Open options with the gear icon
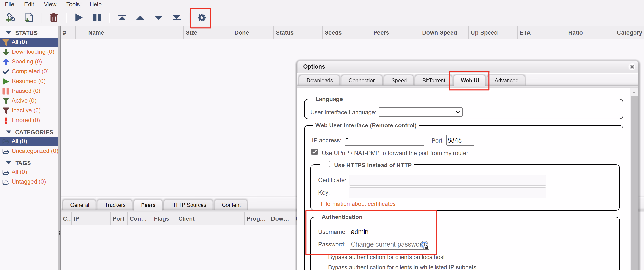 coord(202,18)
